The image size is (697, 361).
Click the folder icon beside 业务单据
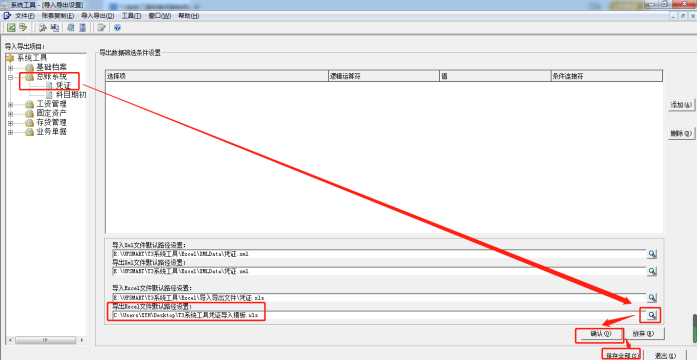(29, 132)
